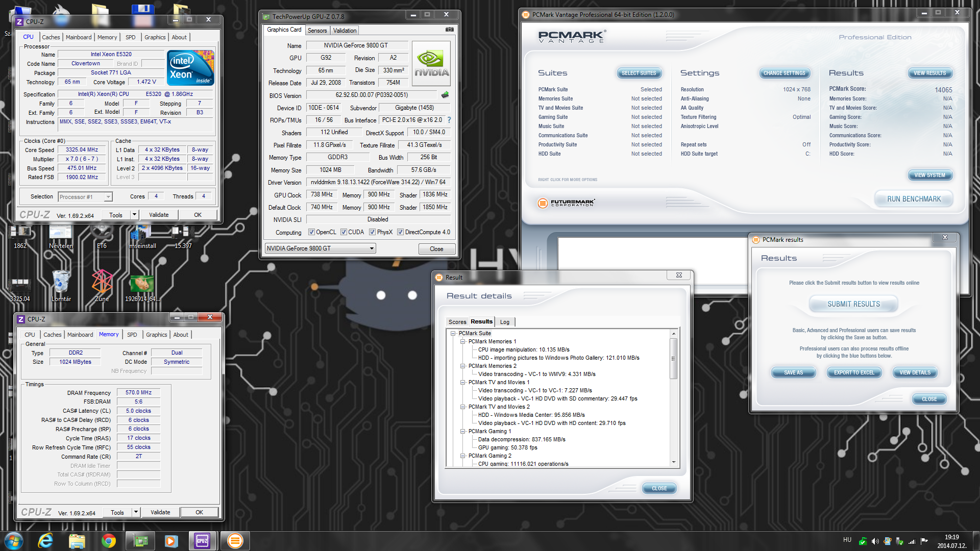This screenshot has width=980, height=551.
Task: Click the Bus Interface question mark help icon
Action: tap(449, 120)
